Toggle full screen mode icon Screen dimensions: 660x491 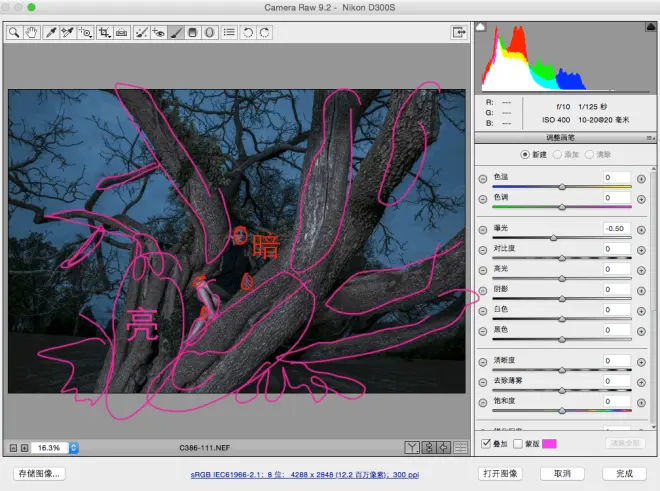coord(459,32)
